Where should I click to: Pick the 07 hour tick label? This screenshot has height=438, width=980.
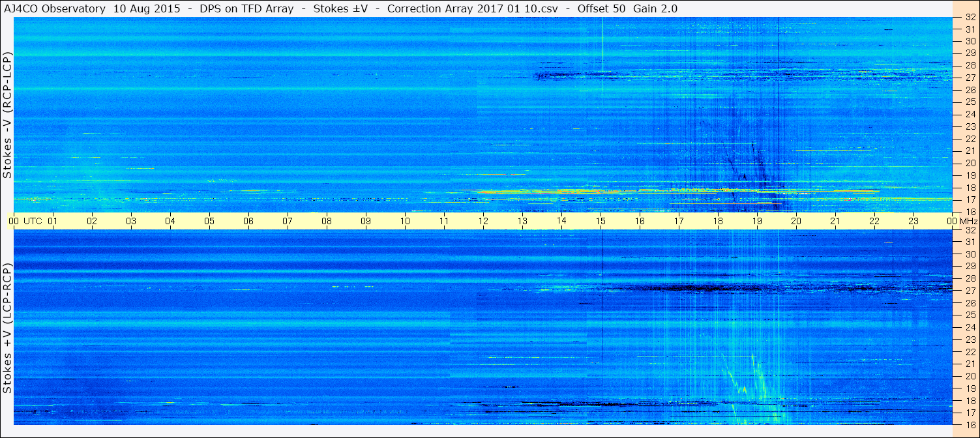(x=288, y=221)
